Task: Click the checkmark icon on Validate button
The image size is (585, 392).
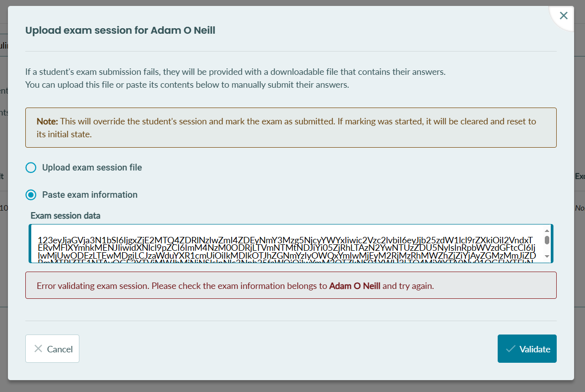Action: 511,349
